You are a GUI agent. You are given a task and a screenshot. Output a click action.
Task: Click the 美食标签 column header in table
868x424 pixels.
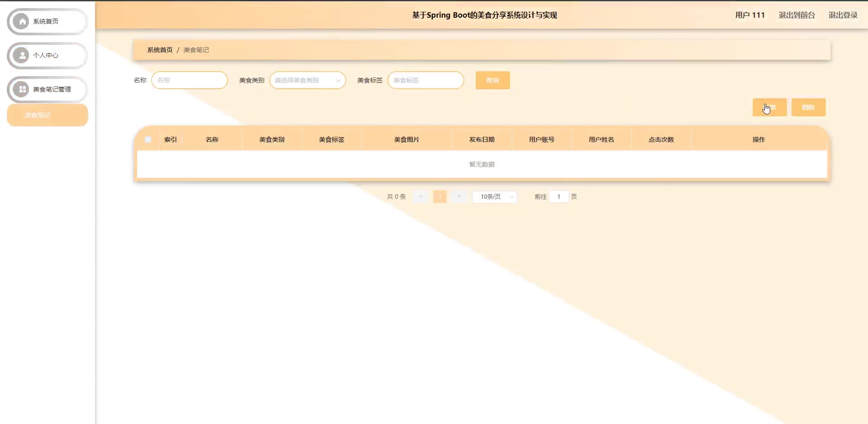pyautogui.click(x=332, y=140)
